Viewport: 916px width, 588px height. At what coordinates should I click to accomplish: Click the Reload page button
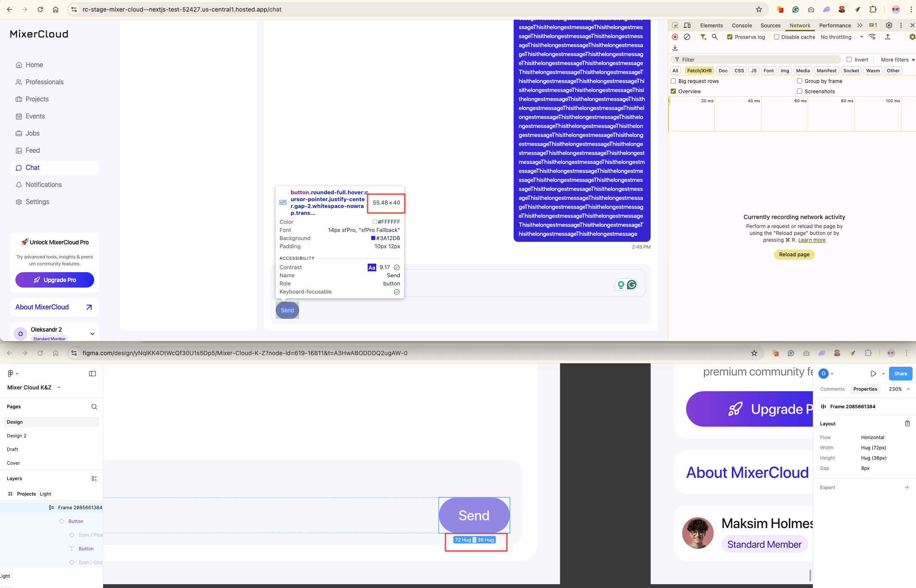794,255
